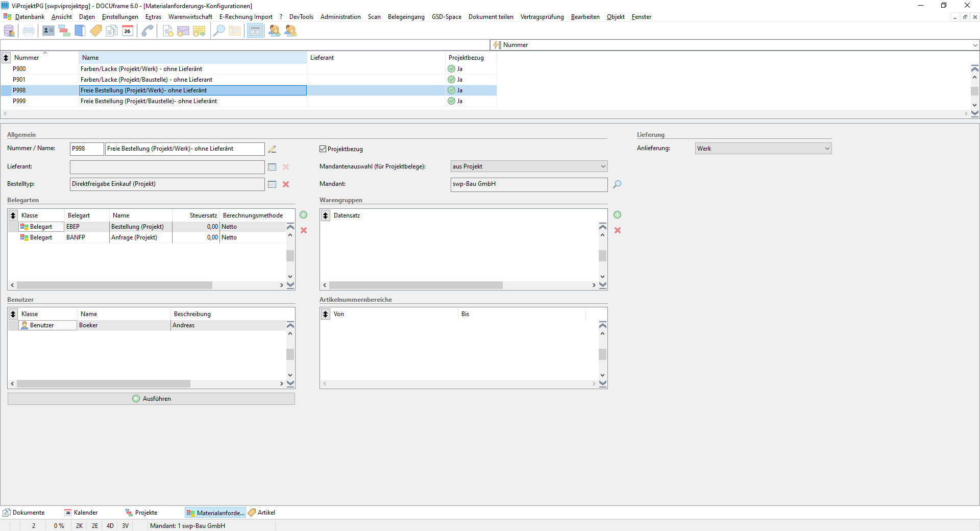This screenshot has width=980, height=531.
Task: Remove a Belegart with the red X
Action: (304, 230)
